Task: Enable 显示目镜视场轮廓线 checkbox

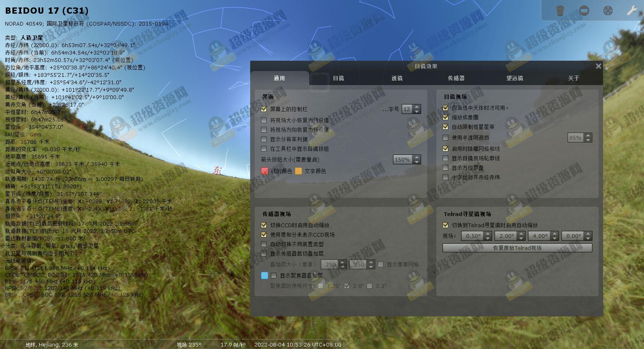Action: point(445,158)
